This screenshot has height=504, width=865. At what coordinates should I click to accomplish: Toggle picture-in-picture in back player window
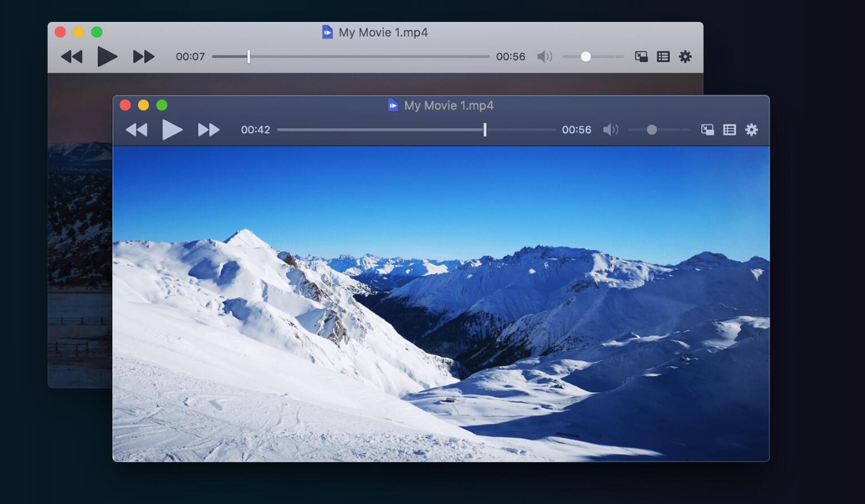point(641,57)
